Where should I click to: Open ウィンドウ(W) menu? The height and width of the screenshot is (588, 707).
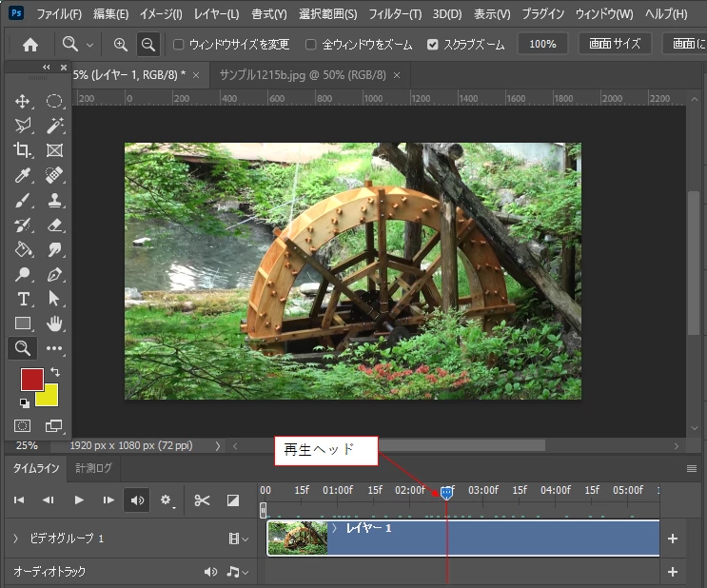(604, 14)
